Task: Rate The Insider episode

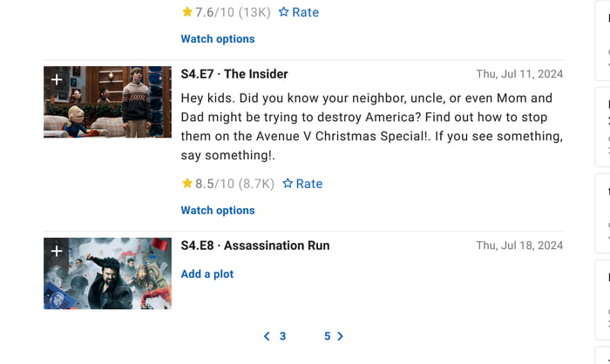Action: click(x=302, y=184)
